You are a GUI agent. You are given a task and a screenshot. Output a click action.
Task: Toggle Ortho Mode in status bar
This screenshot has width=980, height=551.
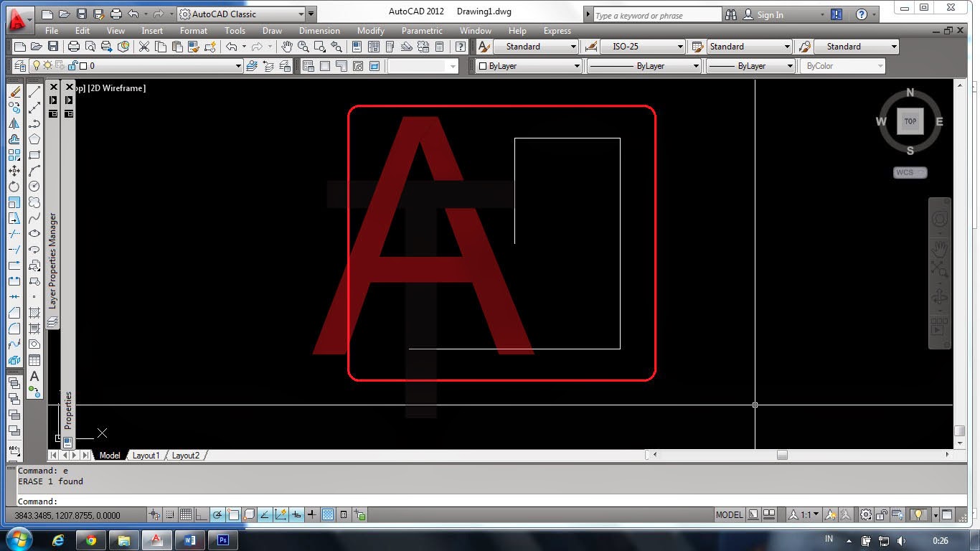202,515
